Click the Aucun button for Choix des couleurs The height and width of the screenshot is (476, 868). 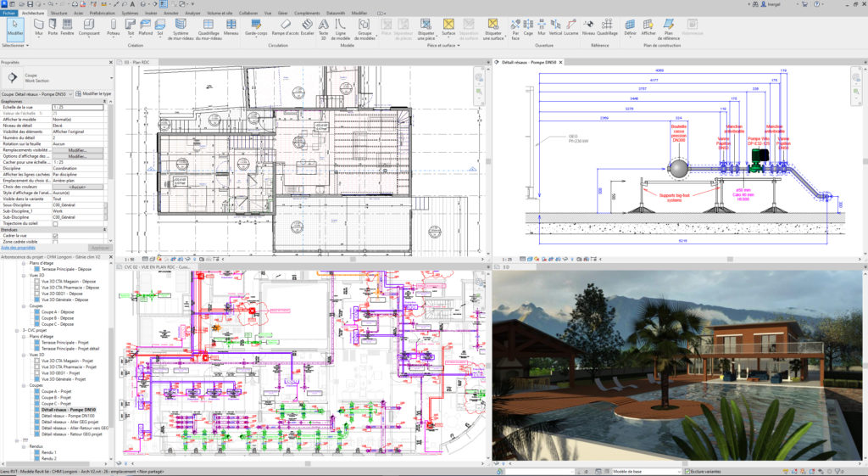tap(77, 187)
